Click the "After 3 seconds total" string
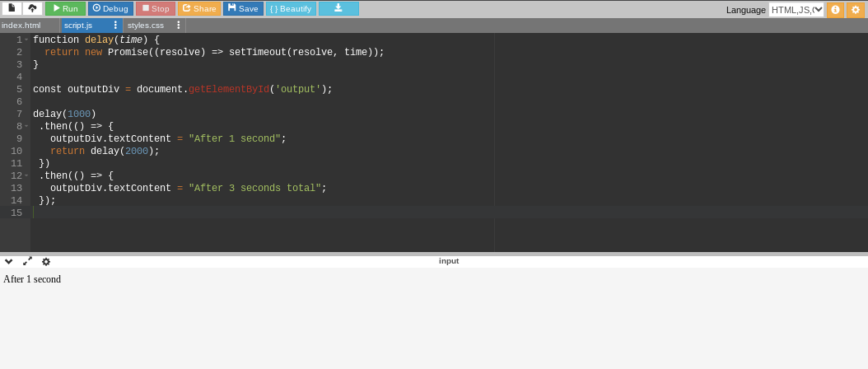The image size is (868, 369). pyautogui.click(x=254, y=188)
